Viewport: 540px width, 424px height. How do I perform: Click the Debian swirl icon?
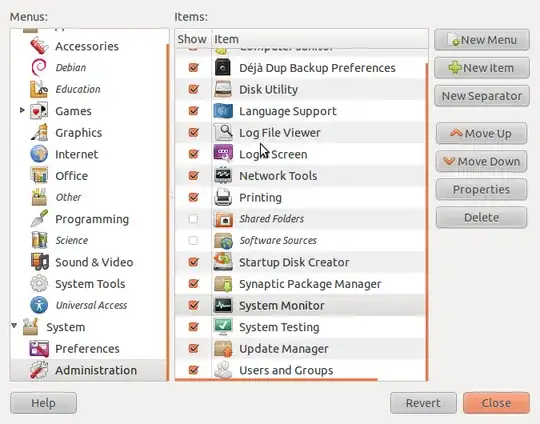pyautogui.click(x=39, y=68)
